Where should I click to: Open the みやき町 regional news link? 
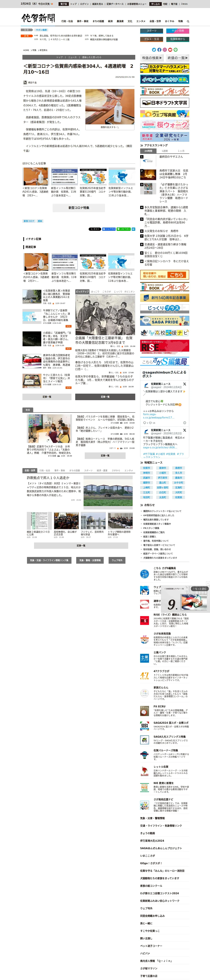(178, 483)
